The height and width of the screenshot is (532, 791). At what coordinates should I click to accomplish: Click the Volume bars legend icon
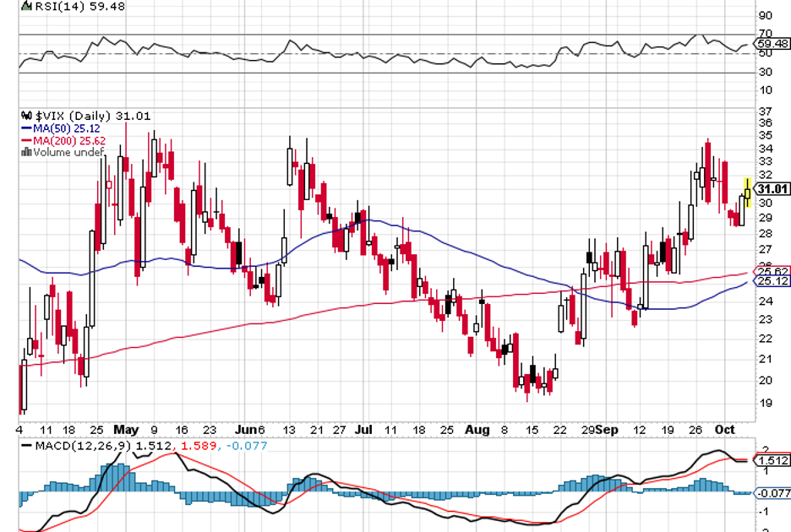(x=25, y=152)
